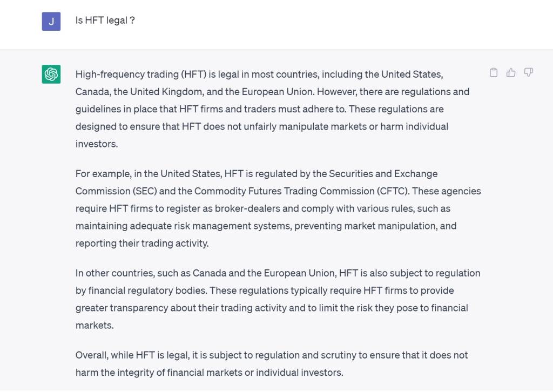Click the phrase 'reporting their trading activity.'
553x392 pixels.
pos(142,243)
